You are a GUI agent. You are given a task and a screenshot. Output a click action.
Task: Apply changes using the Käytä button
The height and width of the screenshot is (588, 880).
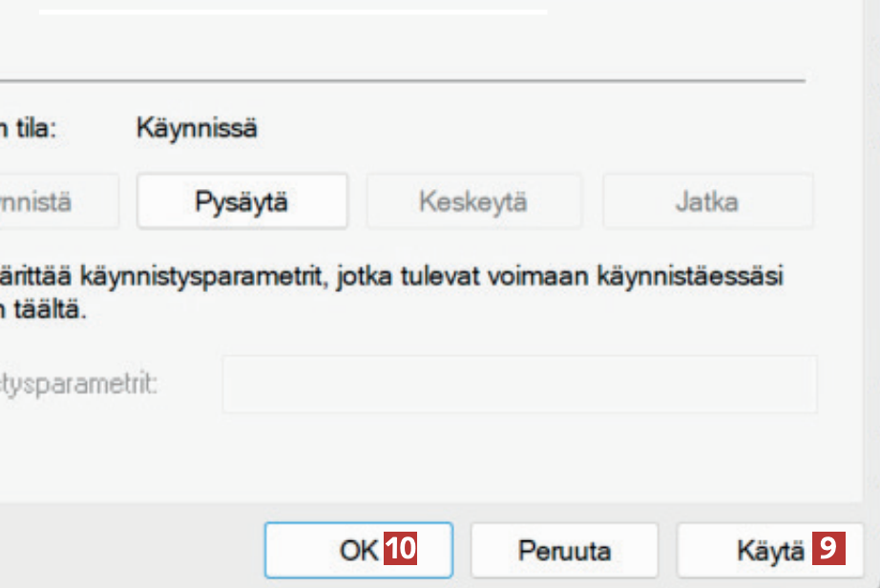(769, 551)
